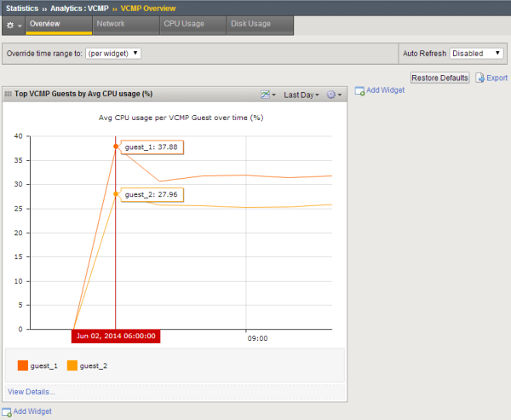The height and width of the screenshot is (420, 511).
Task: Click the Export icon
Action: pos(480,78)
